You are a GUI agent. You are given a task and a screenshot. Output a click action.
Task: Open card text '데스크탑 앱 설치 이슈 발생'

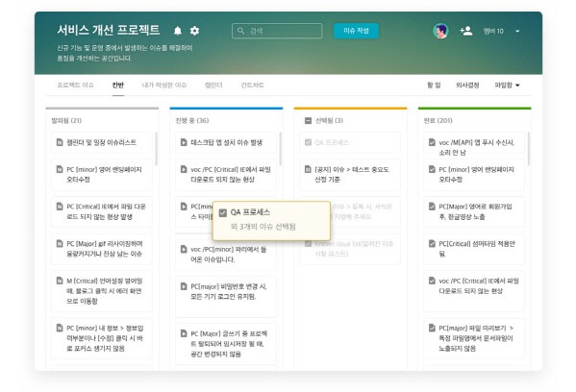(226, 142)
